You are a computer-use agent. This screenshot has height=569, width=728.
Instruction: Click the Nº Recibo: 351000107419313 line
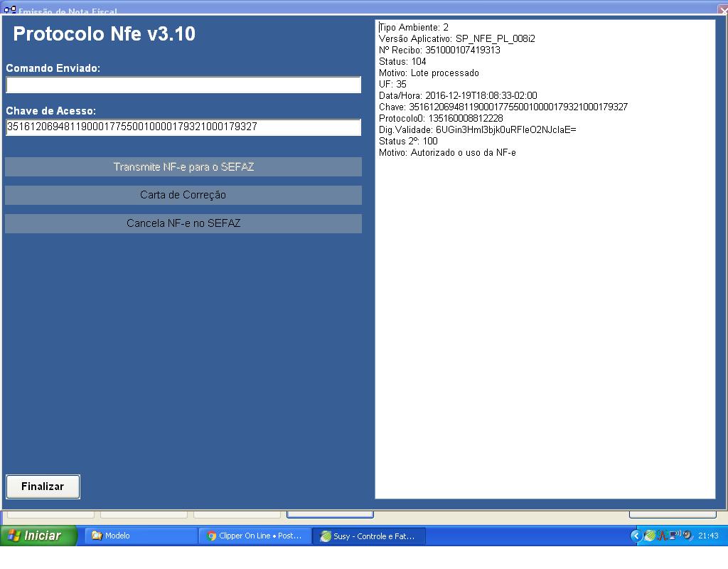tap(439, 50)
